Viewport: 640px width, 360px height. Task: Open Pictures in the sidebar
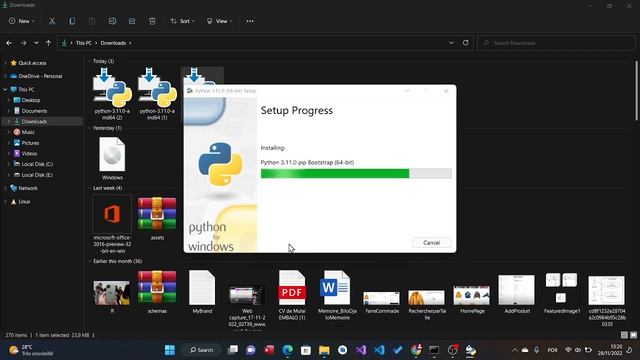click(x=30, y=143)
